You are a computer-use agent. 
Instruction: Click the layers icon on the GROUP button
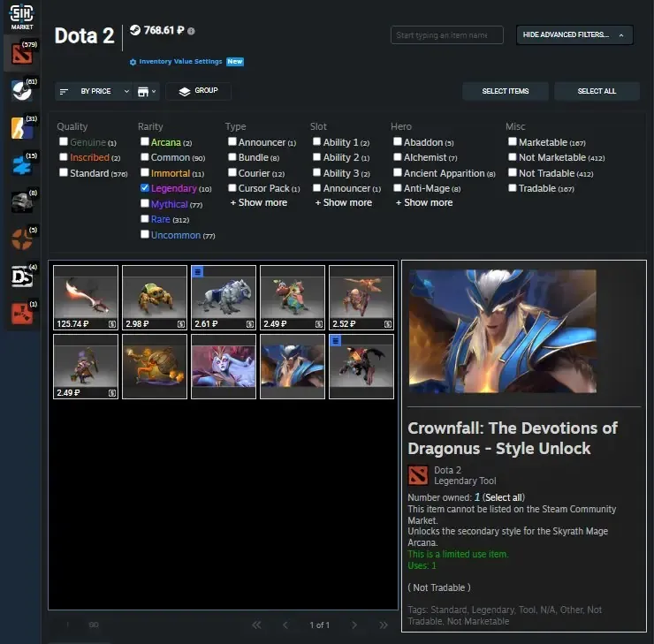pyautogui.click(x=185, y=91)
